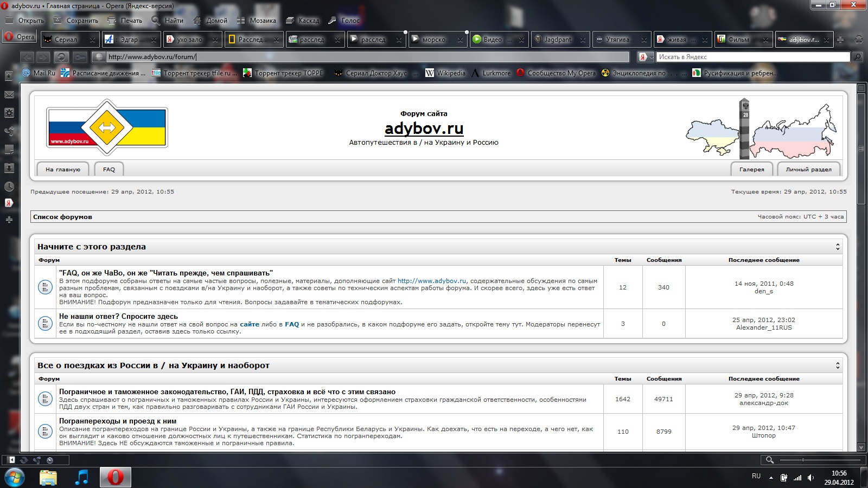Click the password wand key icon
Viewport: 868px width, 488px height.
(x=80, y=57)
